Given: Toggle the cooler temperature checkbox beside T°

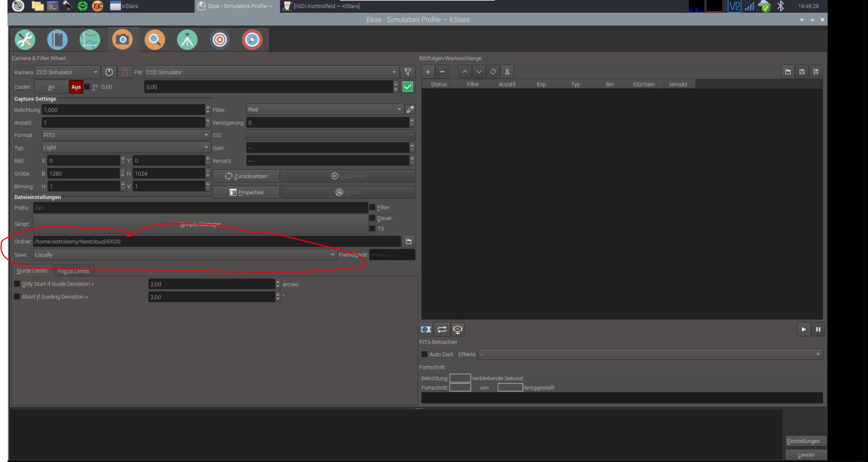Looking at the screenshot, I should pos(87,87).
